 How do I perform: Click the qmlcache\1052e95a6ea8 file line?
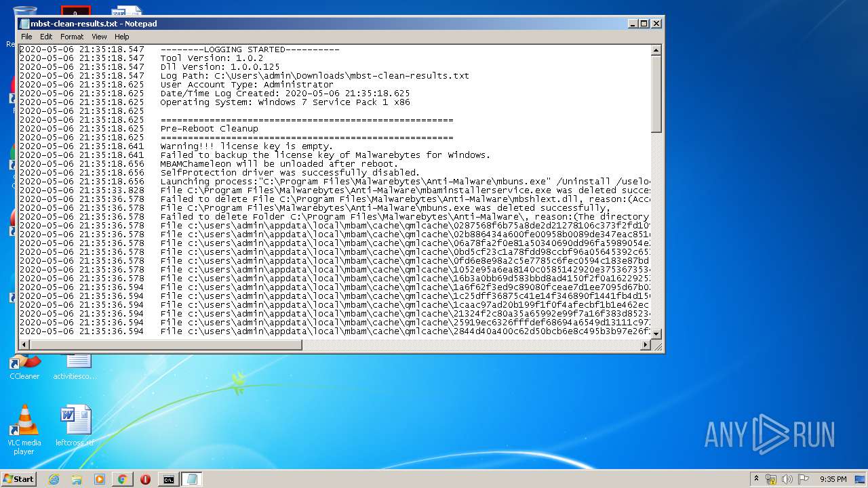[406, 270]
